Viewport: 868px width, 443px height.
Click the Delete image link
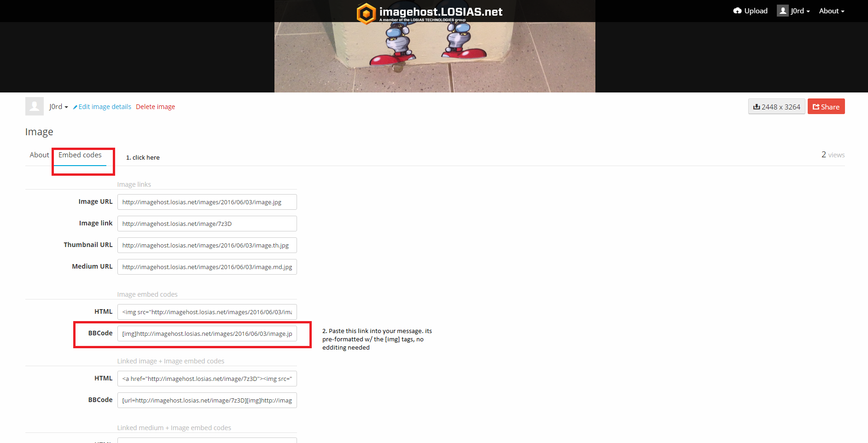pos(155,107)
